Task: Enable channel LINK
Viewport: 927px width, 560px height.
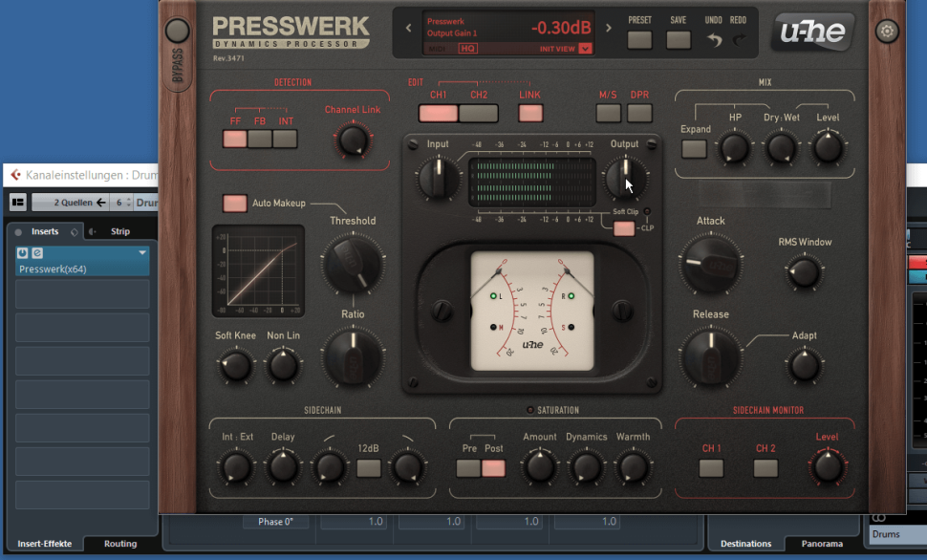Action: [529, 113]
